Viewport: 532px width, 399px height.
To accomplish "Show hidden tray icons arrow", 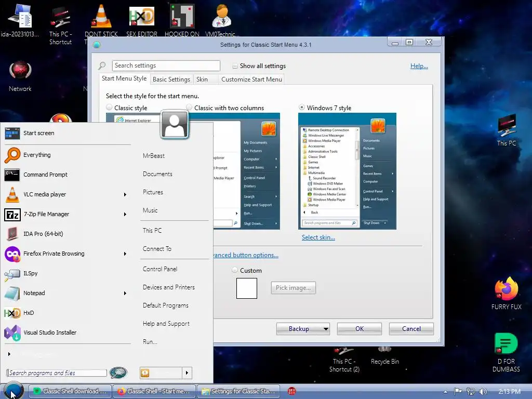I will [x=445, y=392].
